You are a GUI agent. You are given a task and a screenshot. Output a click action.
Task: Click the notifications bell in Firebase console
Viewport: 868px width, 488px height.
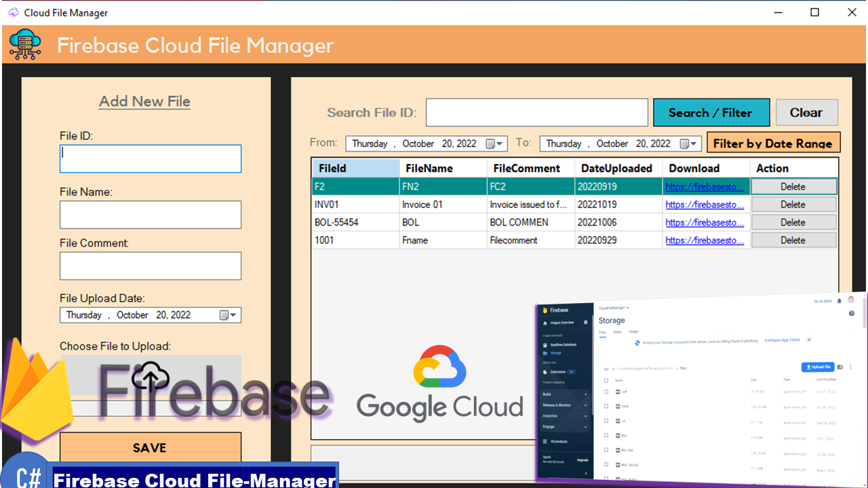(x=839, y=302)
